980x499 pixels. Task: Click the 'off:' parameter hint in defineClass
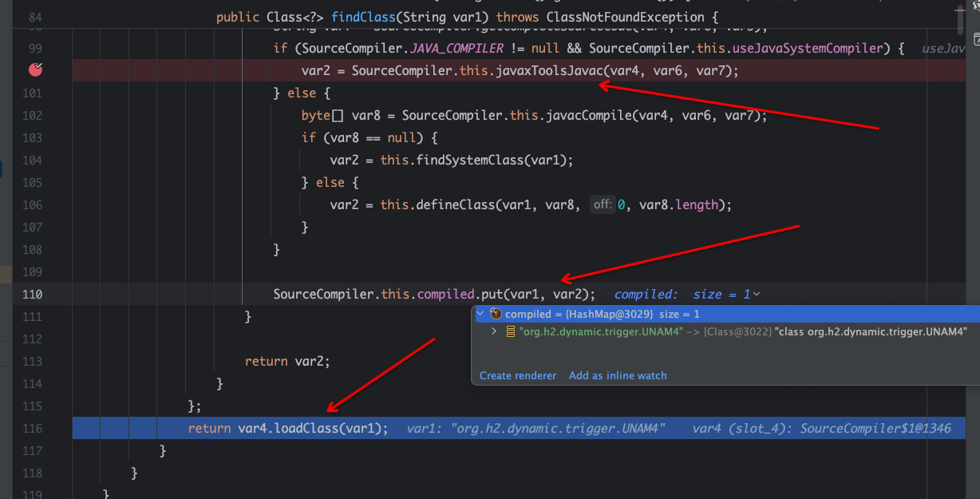[x=603, y=204]
